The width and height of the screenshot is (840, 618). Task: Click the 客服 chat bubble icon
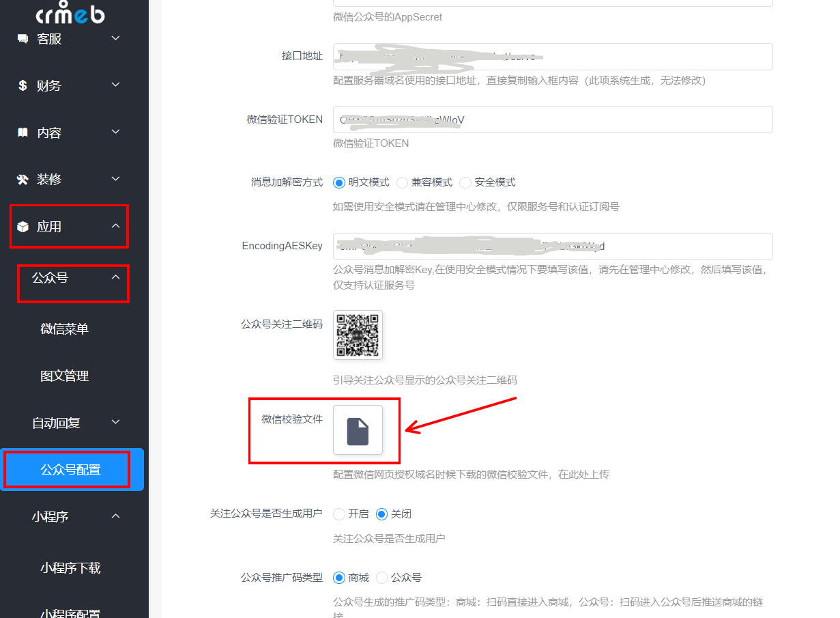pyautogui.click(x=23, y=39)
